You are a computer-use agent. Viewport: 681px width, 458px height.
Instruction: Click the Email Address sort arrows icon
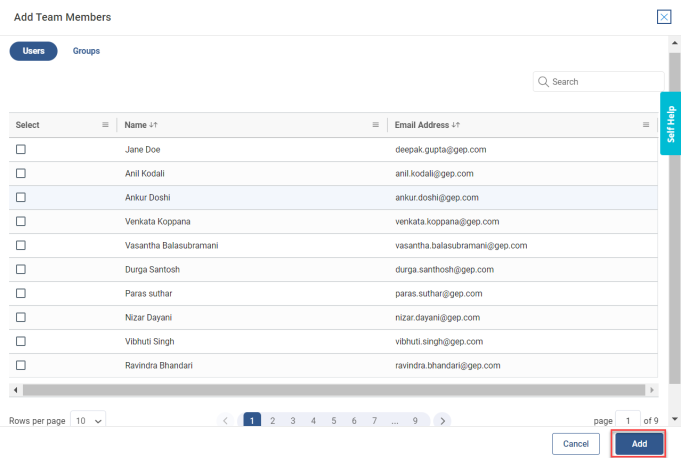[456, 125]
